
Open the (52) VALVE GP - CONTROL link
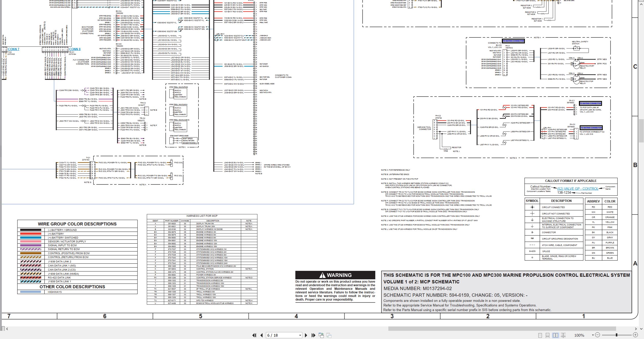578,189
